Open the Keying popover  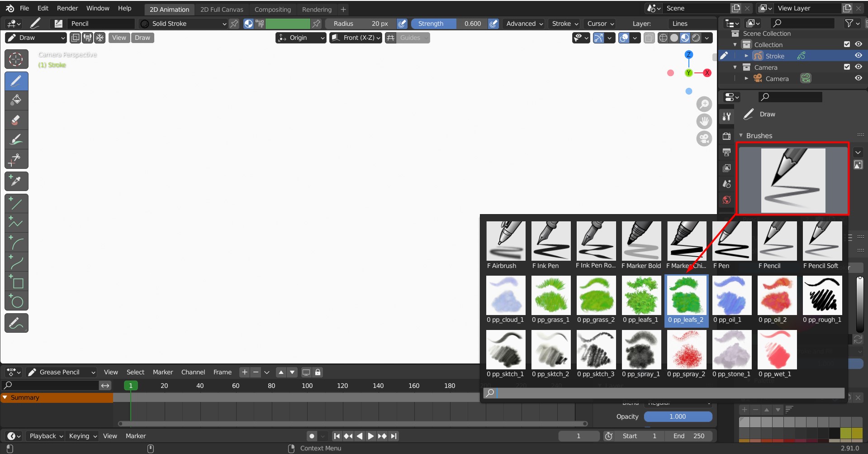[83, 436]
